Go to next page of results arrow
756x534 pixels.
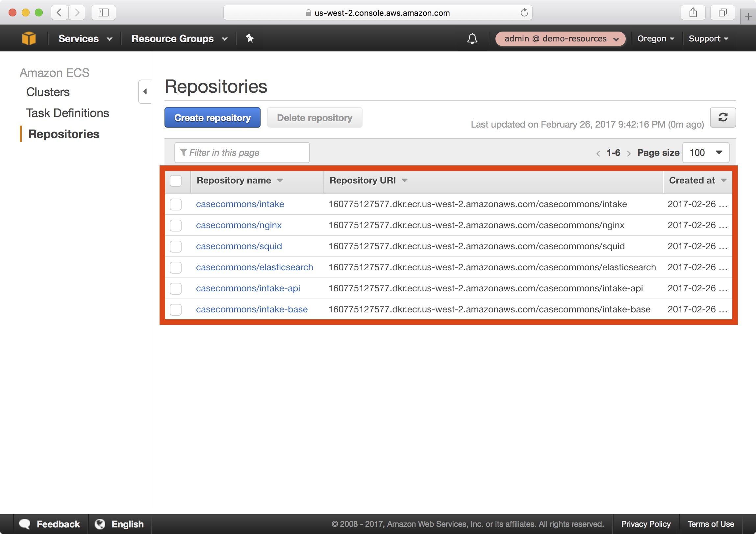[629, 153]
